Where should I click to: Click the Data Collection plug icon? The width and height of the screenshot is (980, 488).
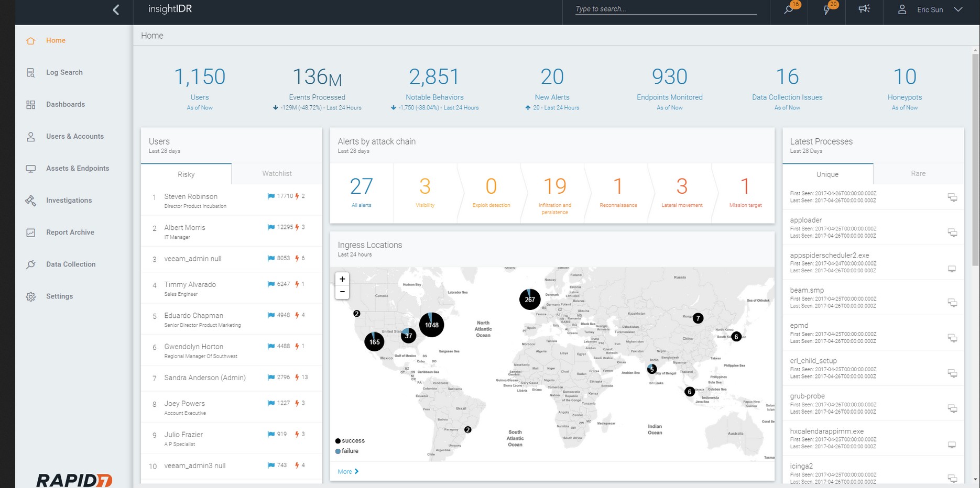coord(31,264)
